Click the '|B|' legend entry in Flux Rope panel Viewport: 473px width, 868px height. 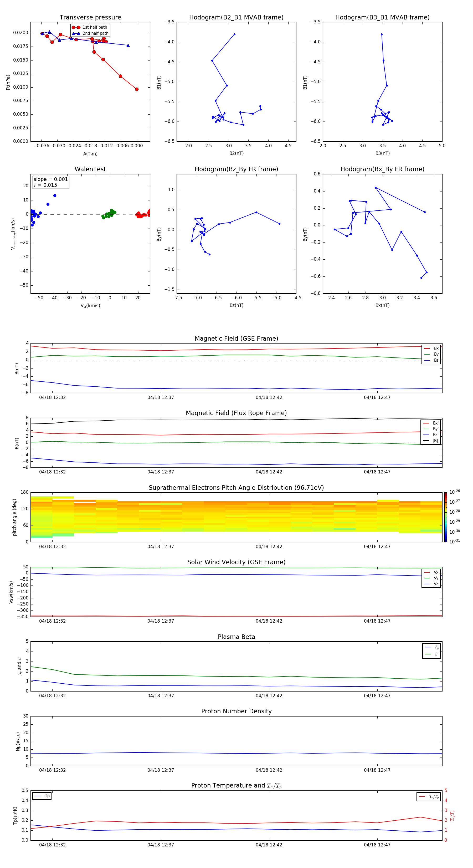point(431,441)
